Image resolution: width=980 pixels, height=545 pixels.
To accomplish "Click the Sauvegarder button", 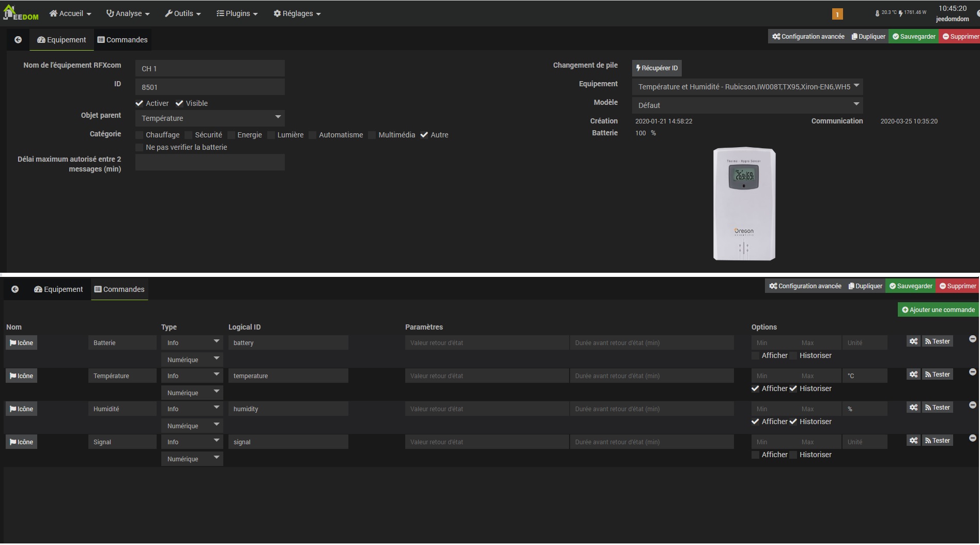I will (x=913, y=37).
